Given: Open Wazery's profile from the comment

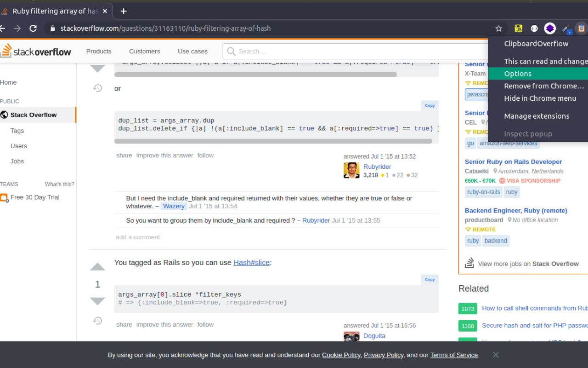Looking at the screenshot, I should click(174, 206).
